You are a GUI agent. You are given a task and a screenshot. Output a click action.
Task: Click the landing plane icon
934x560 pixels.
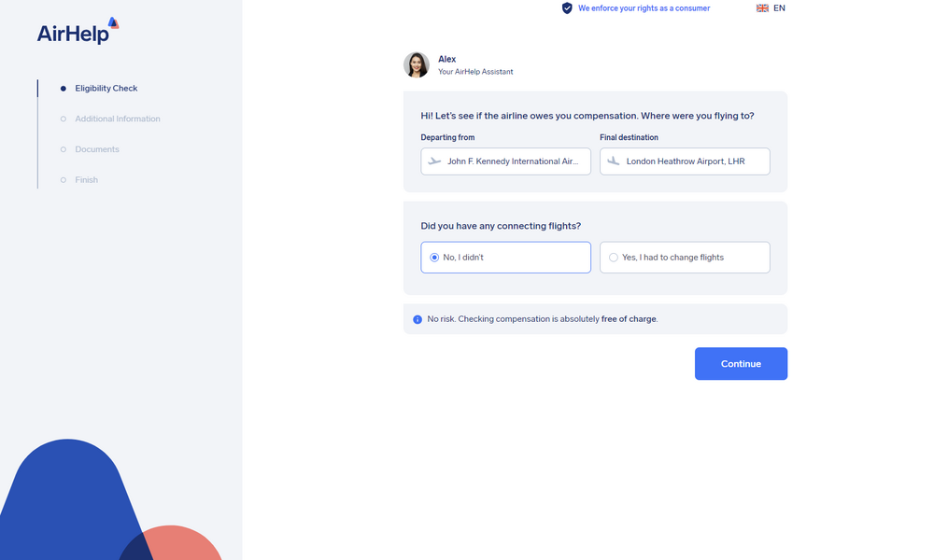click(614, 161)
